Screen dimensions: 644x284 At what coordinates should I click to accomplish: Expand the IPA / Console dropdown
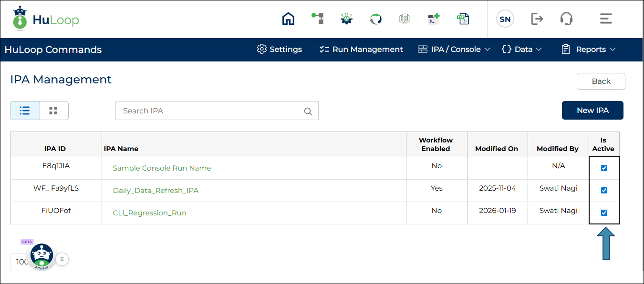(x=454, y=50)
